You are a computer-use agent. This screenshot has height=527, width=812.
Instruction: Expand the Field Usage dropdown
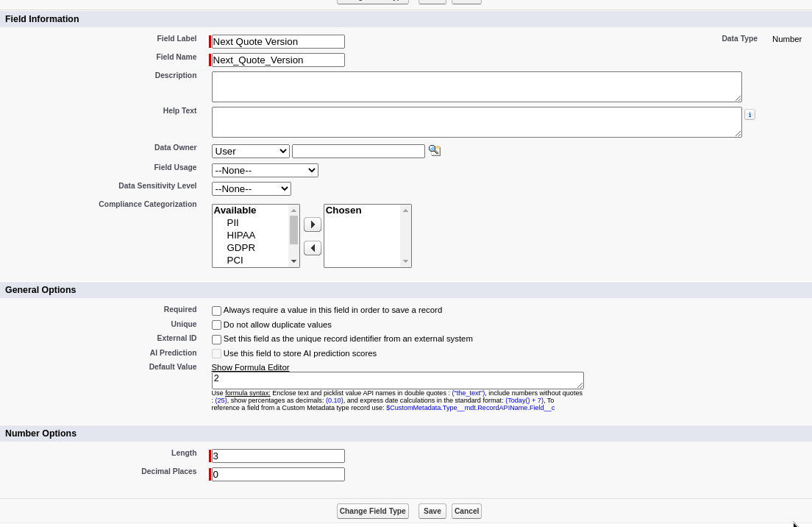tap(265, 170)
